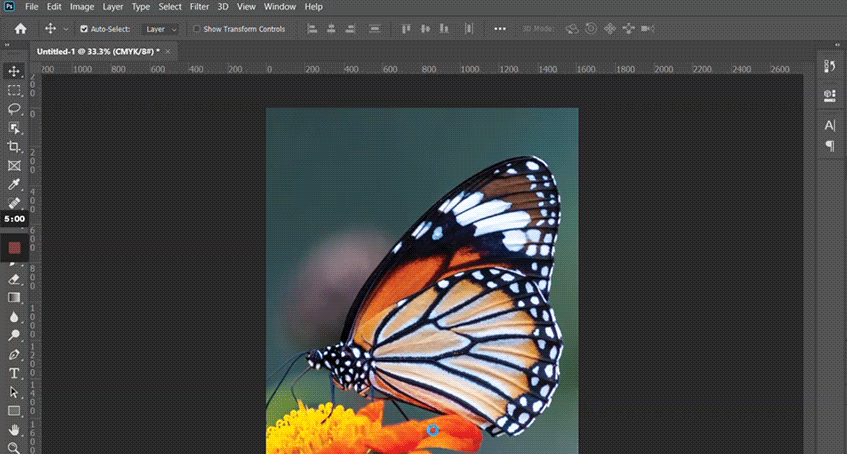The image size is (847, 454).
Task: Select the Lasso tool
Action: [x=14, y=109]
